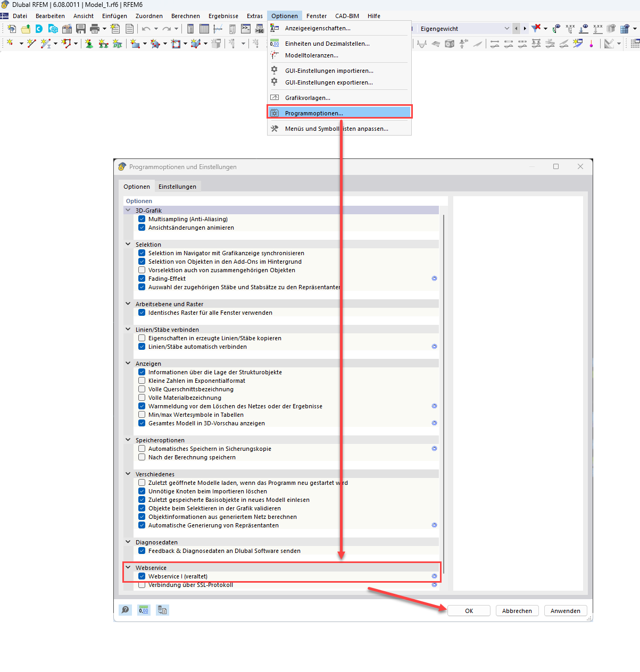
Task: Click the printer icon in the toolbar
Action: 95,29
